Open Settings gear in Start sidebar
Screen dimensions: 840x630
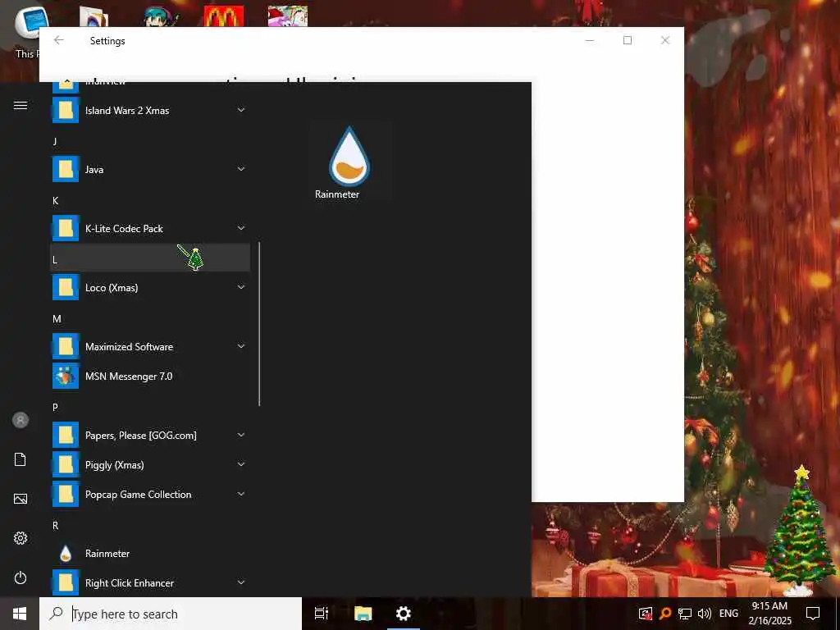coord(21,538)
